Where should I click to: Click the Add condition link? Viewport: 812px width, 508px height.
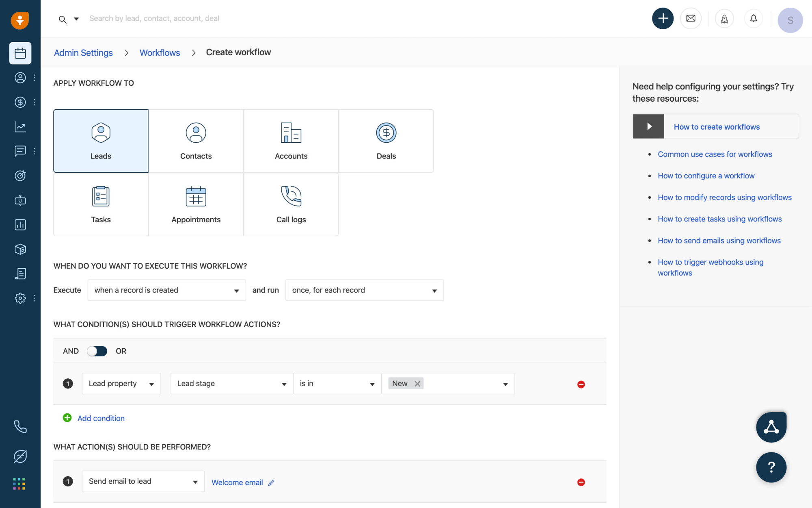point(101,418)
